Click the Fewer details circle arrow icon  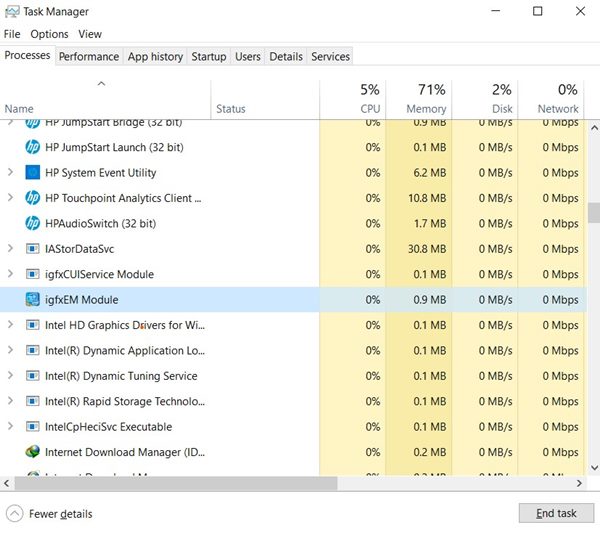coord(15,514)
